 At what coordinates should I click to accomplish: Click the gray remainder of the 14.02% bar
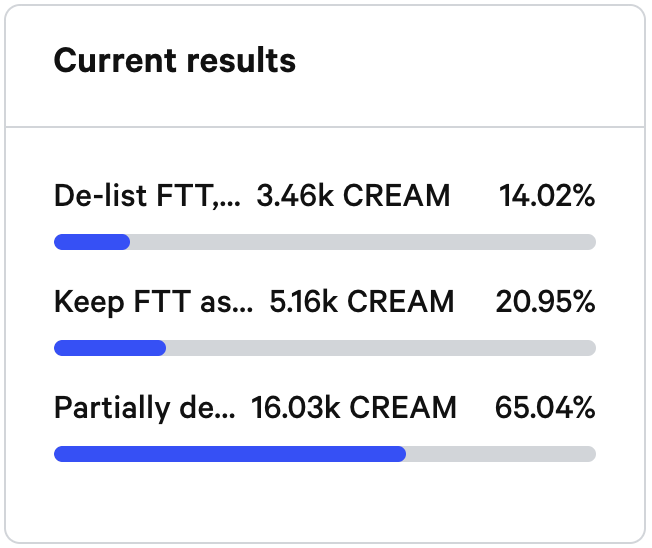pos(363,242)
